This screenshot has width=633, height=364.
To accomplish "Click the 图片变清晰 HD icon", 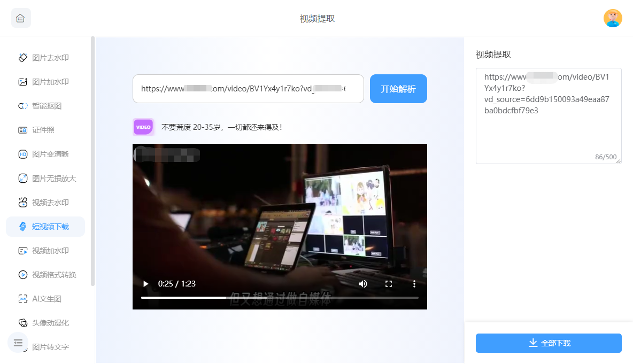I will point(23,154).
